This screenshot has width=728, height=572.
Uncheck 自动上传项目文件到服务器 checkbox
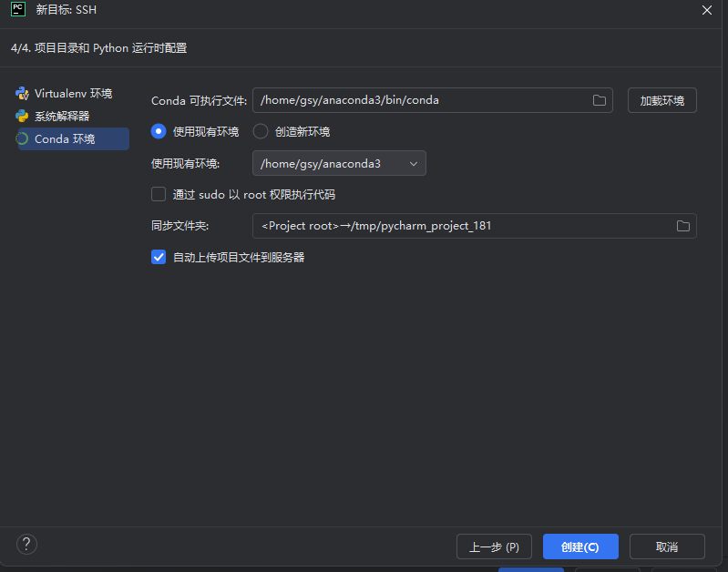tap(159, 257)
